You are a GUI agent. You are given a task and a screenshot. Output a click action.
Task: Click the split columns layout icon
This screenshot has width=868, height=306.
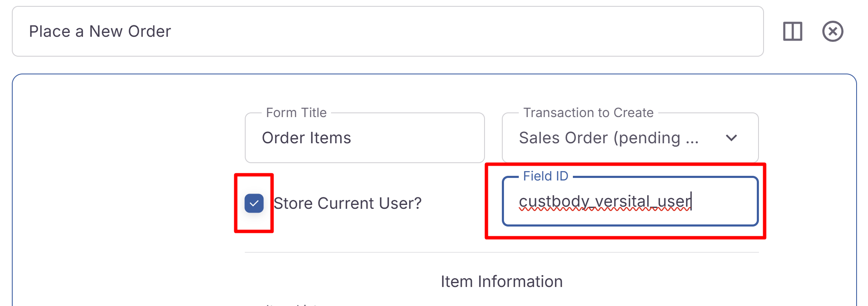(792, 31)
